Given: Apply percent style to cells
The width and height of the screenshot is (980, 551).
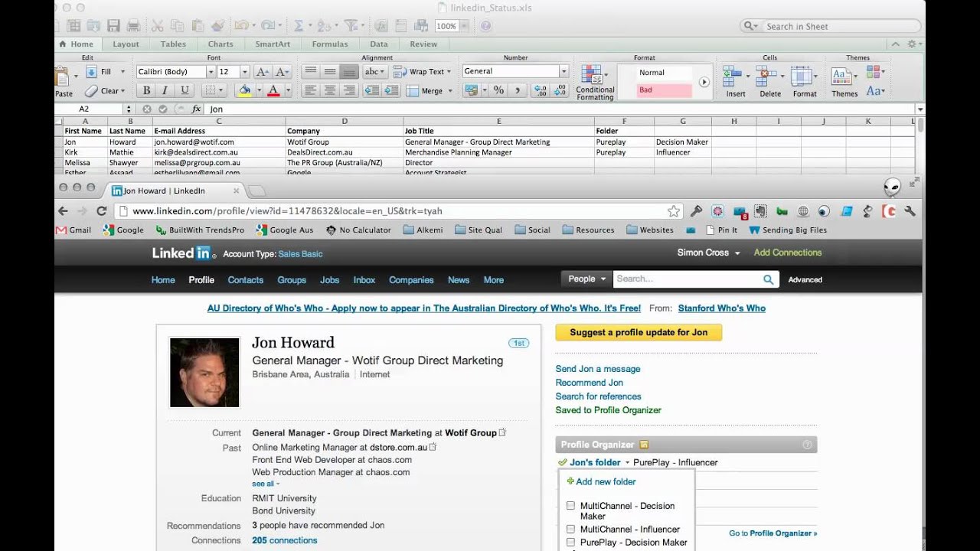Looking at the screenshot, I should coord(498,90).
